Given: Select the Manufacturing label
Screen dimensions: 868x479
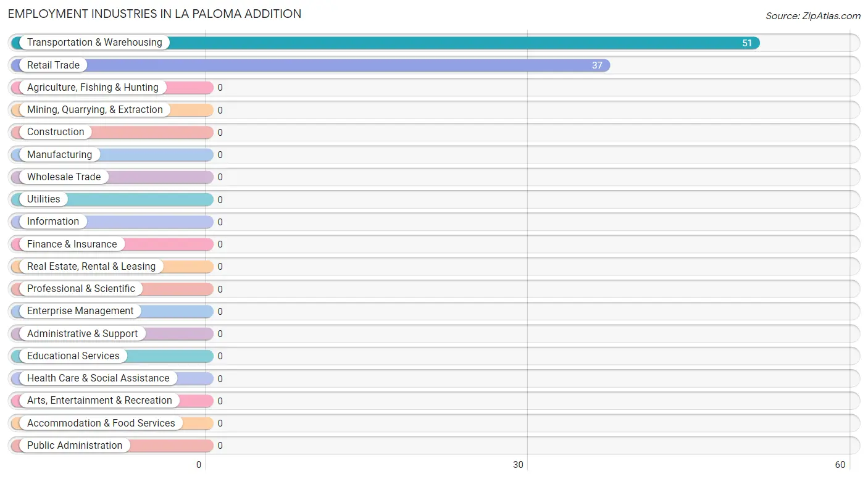Looking at the screenshot, I should click(x=59, y=154).
